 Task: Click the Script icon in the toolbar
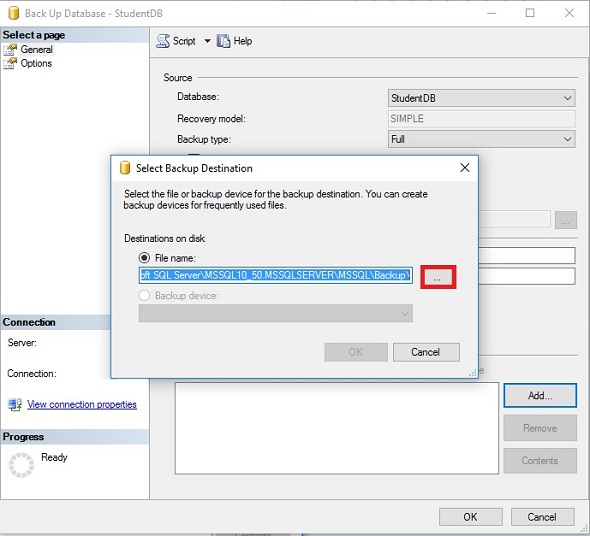click(x=163, y=41)
